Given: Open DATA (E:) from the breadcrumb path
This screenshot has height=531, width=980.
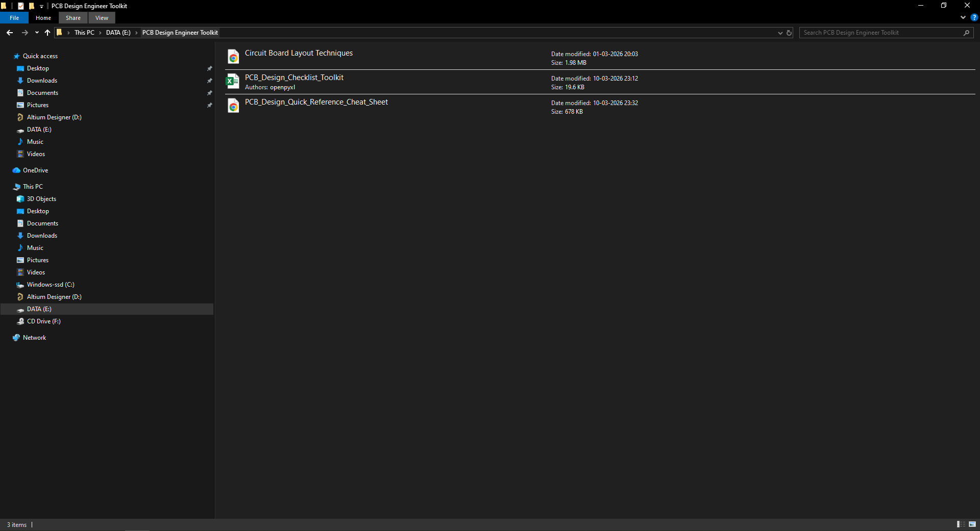Looking at the screenshot, I should tap(118, 32).
